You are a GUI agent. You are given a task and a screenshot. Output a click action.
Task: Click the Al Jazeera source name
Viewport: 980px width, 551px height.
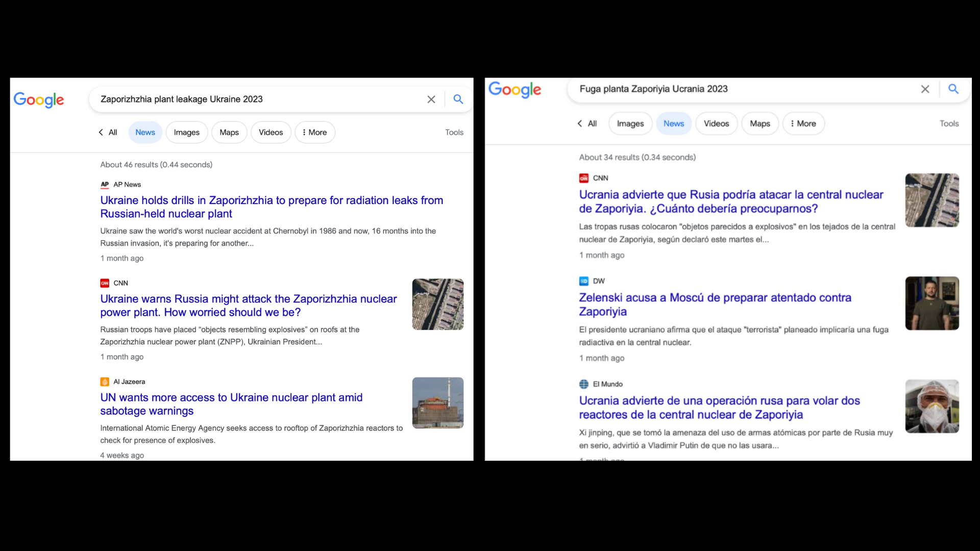[129, 382]
